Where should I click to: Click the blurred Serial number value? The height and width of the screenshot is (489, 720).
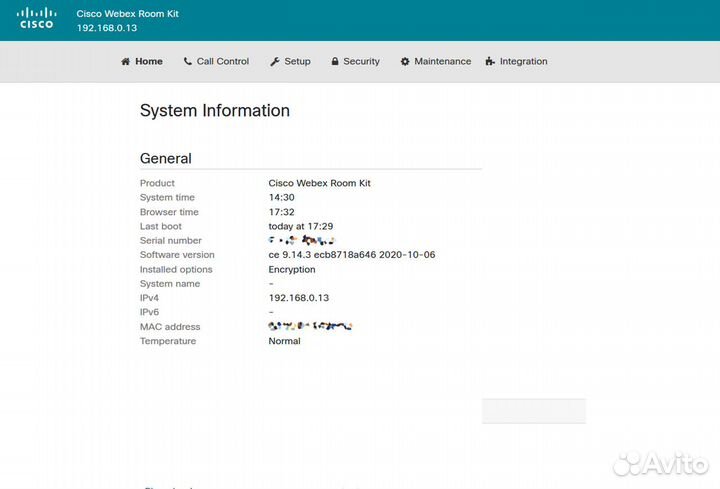[x=302, y=240]
